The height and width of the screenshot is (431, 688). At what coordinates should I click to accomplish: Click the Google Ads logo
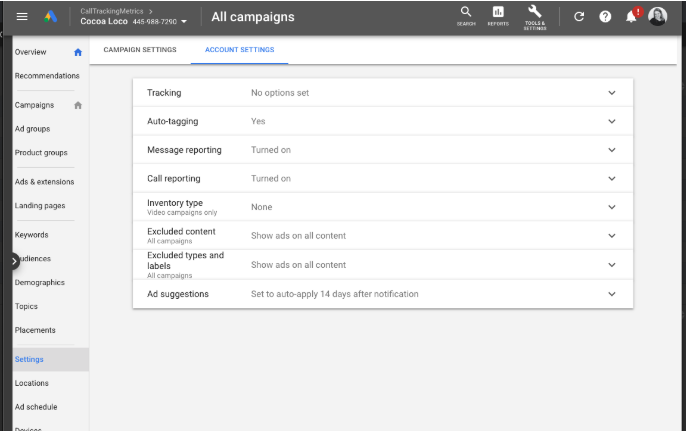pyautogui.click(x=50, y=17)
